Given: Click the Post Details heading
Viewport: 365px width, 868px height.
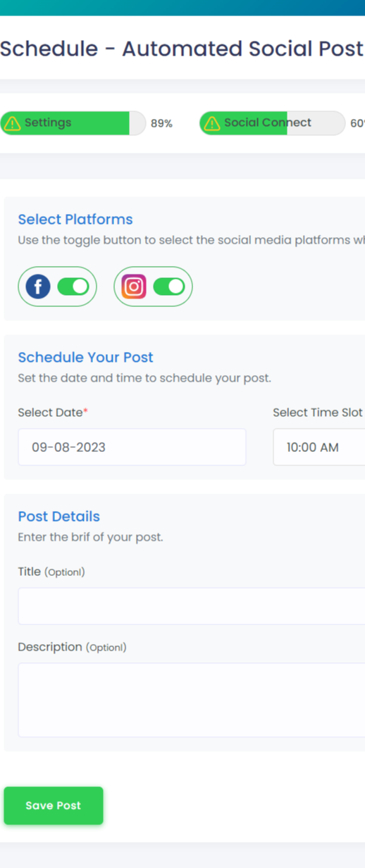Looking at the screenshot, I should point(59,516).
